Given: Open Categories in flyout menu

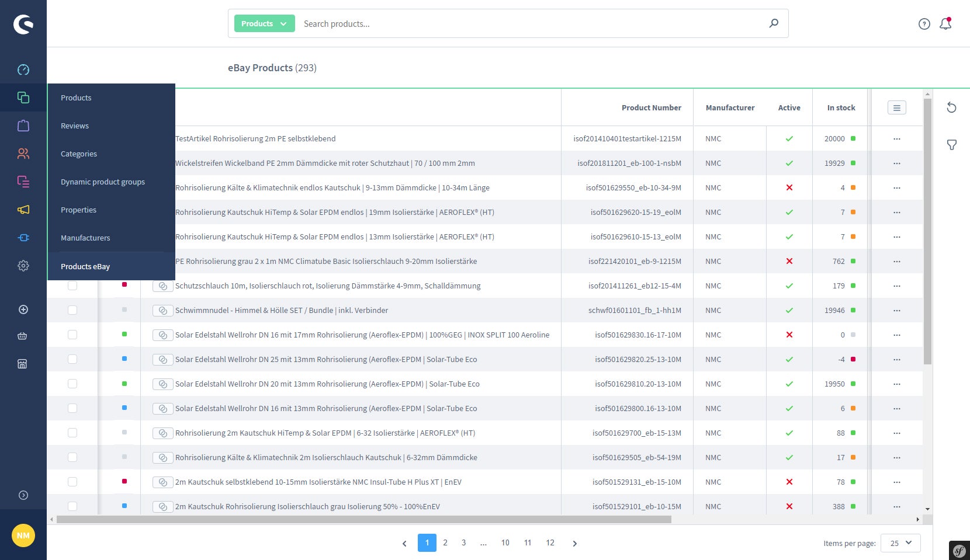Looking at the screenshot, I should click(111, 154).
